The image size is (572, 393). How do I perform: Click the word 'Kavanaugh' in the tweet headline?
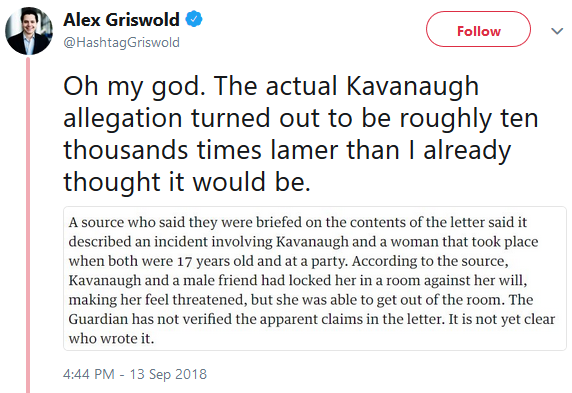pyautogui.click(x=412, y=87)
